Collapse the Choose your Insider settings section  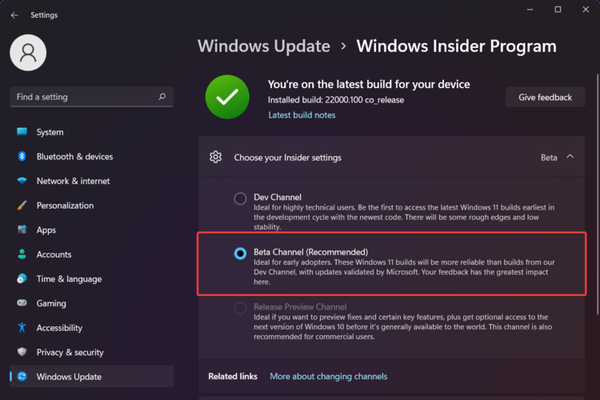[570, 157]
